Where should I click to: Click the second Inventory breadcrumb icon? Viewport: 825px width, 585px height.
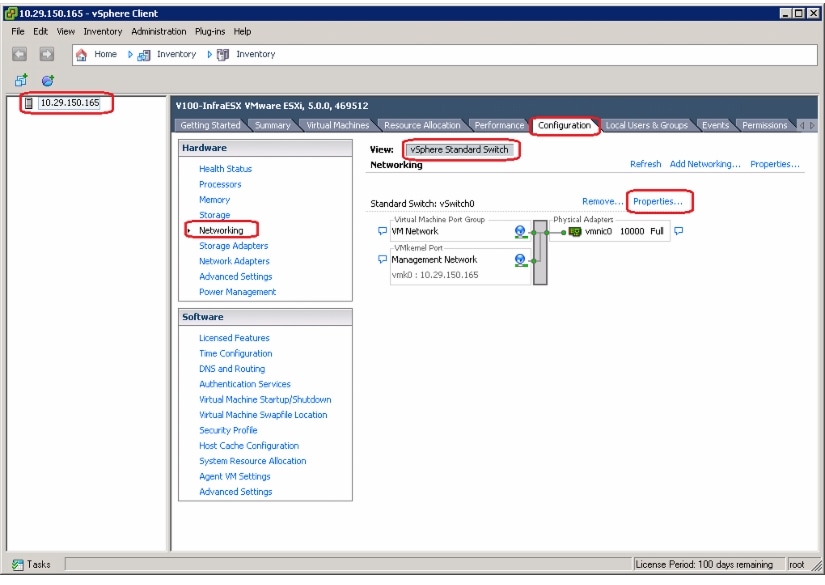point(223,55)
